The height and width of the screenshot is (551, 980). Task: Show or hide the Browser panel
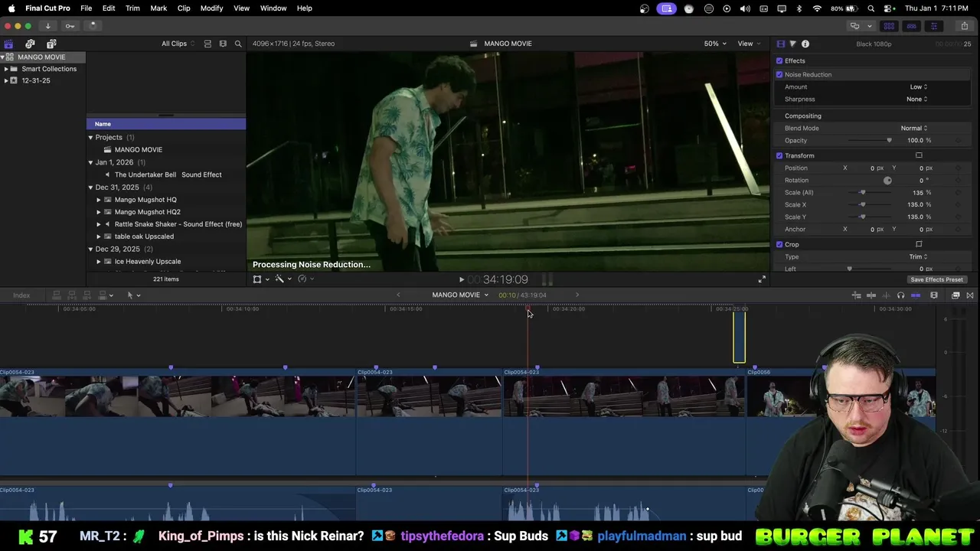[888, 26]
